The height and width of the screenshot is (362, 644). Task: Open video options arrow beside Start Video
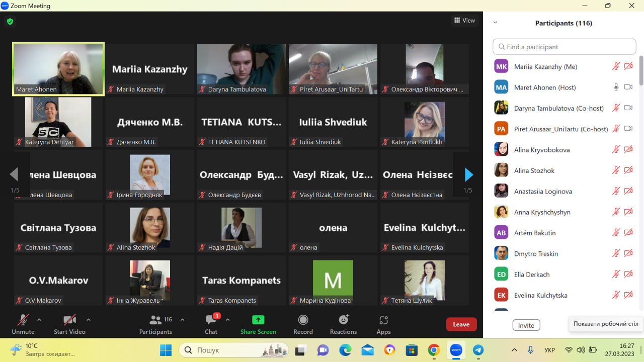89,319
